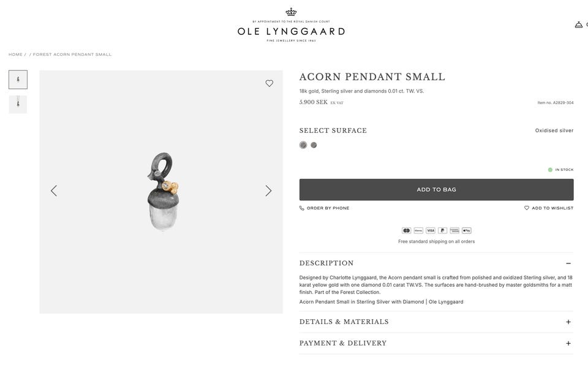Click the Apple Pay icon

467,230
